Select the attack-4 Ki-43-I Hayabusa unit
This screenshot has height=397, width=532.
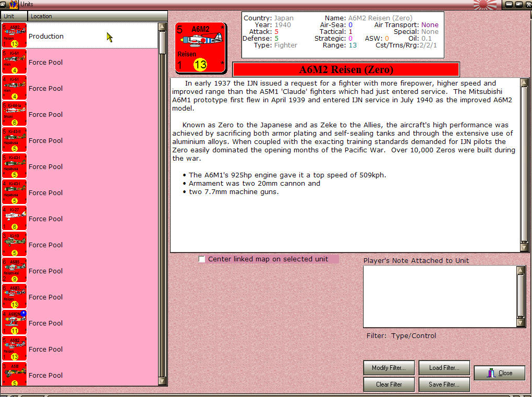click(14, 192)
